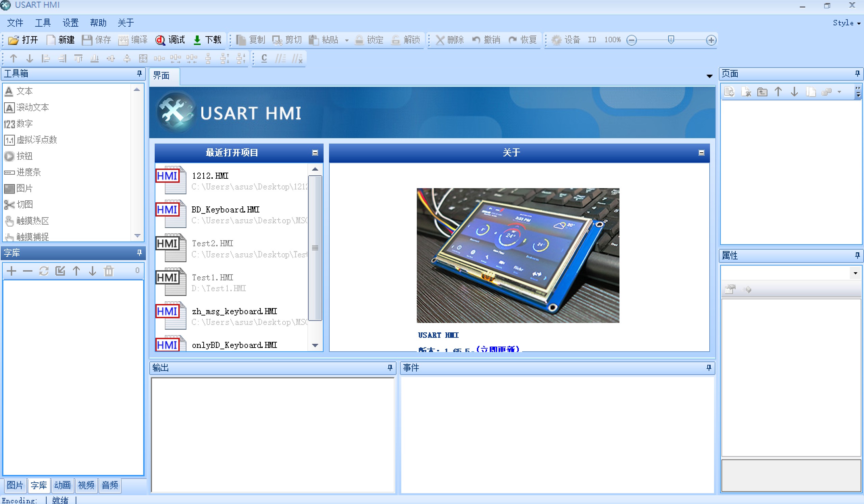Viewport: 864px width, 504px height.
Task: Click the ID toolbar button
Action: (x=592, y=40)
